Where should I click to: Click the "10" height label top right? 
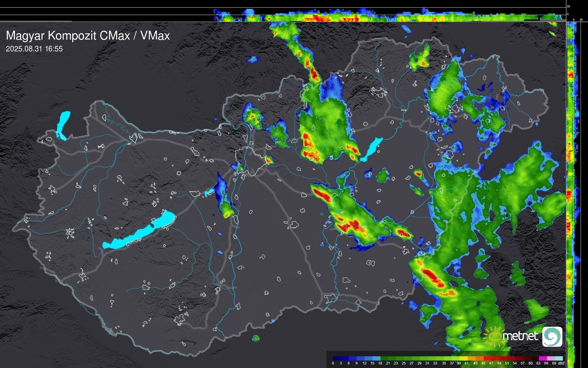(x=568, y=6)
